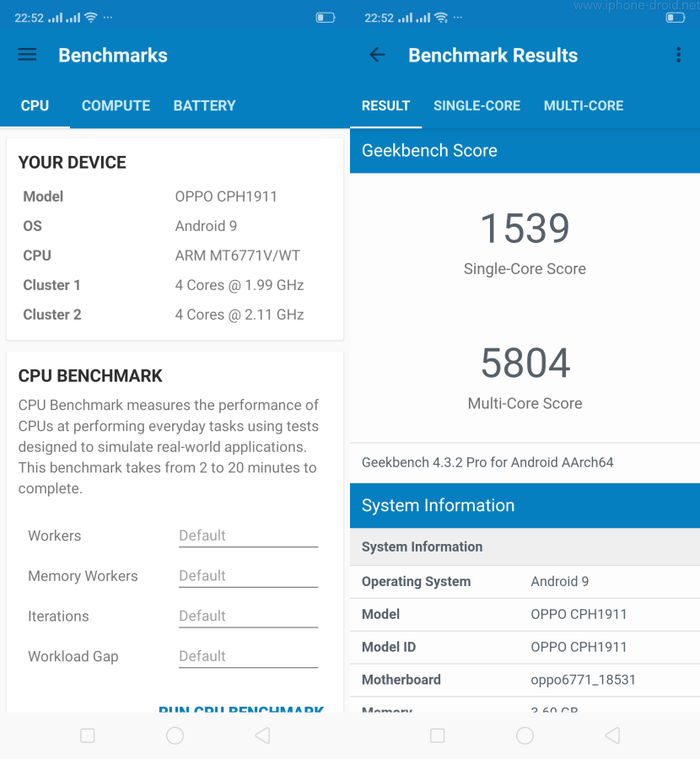The width and height of the screenshot is (700, 759).
Task: Tap the Benchmarks title in app bar
Action: point(113,55)
